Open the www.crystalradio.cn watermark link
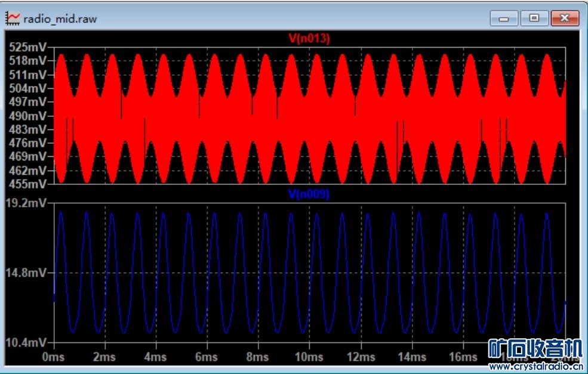588x374 pixels. click(535, 366)
